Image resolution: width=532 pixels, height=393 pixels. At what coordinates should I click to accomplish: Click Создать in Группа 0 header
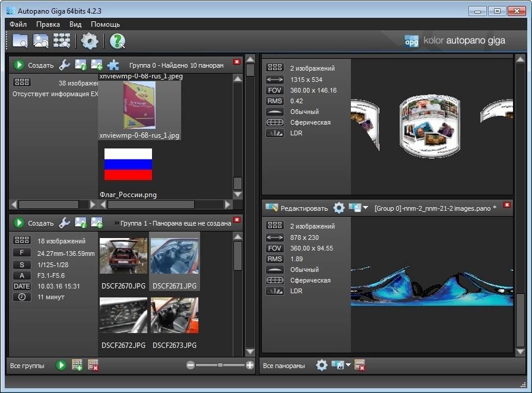pos(41,65)
